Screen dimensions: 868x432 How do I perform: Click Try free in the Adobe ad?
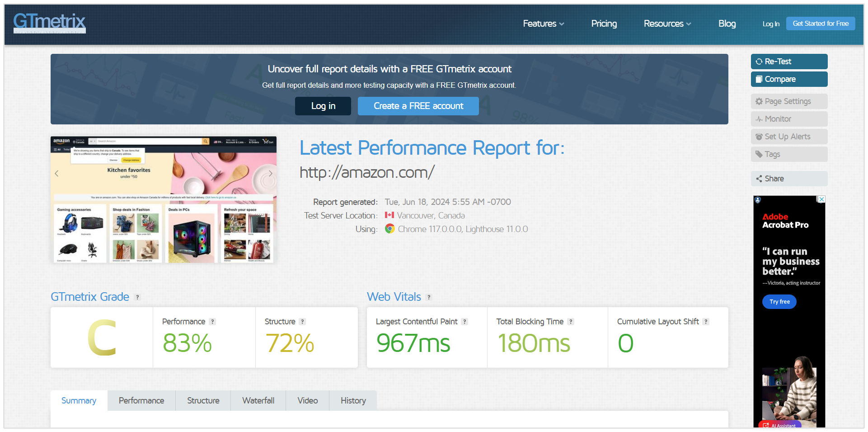tap(779, 302)
